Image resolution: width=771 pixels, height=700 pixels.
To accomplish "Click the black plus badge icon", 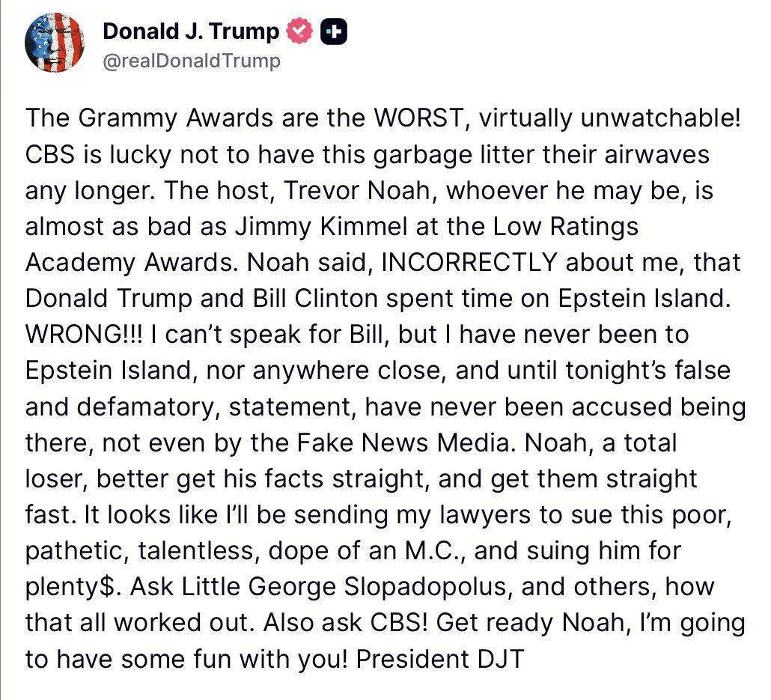I will [x=332, y=31].
